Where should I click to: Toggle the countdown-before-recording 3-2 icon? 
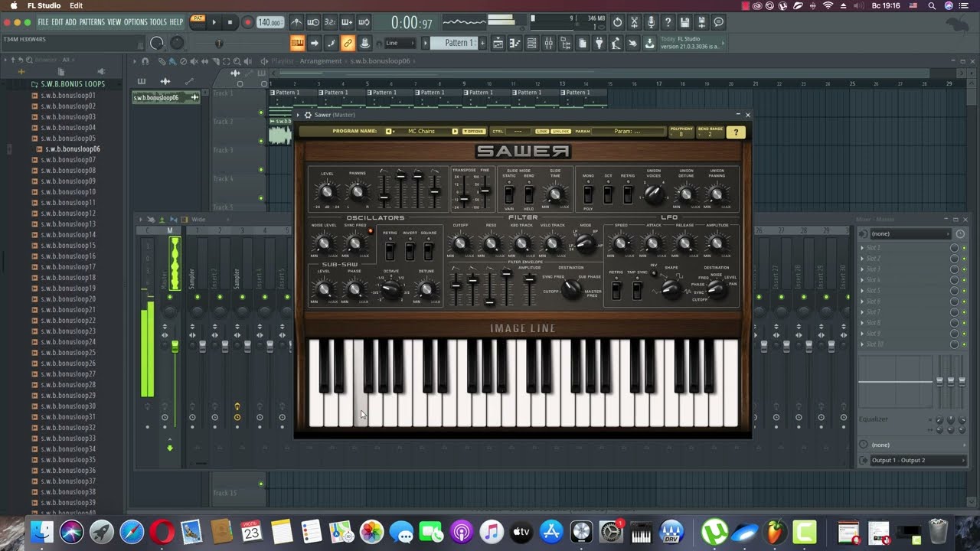(x=330, y=22)
